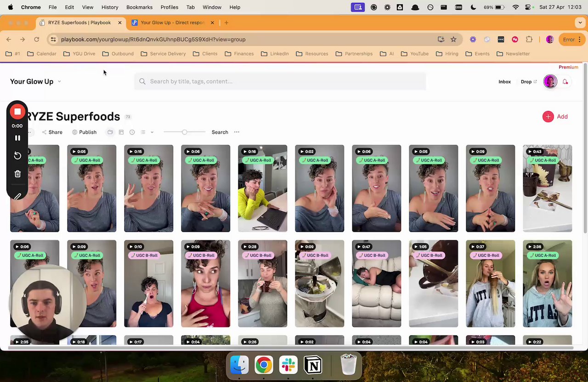Open Notion from the Dock
The image size is (588, 382).
click(313, 365)
